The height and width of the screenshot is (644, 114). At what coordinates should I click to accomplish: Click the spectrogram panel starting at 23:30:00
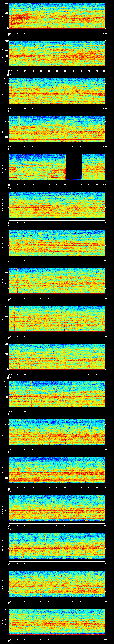(57, 622)
